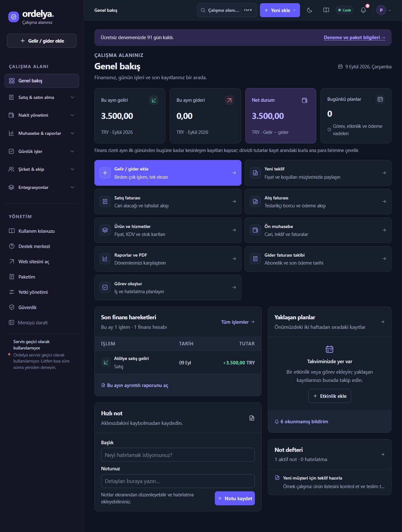Click the Gelir / gider ekle sidebar button
This screenshot has width=402, height=532.
pyautogui.click(x=42, y=41)
